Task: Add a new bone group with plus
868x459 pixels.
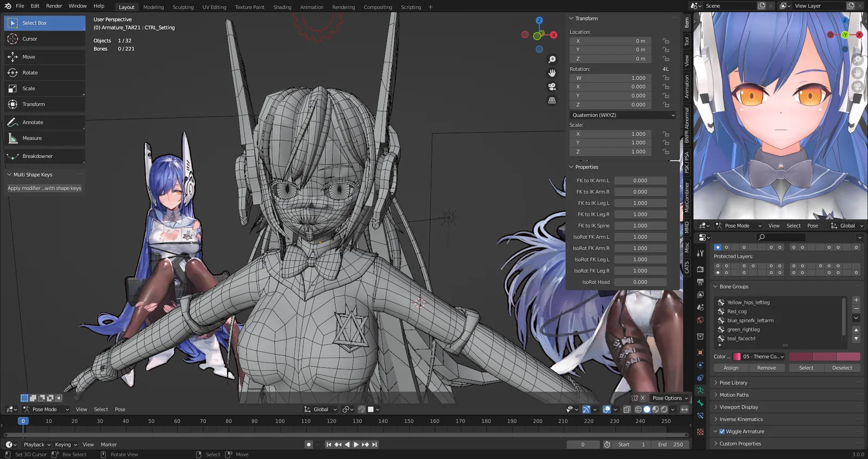Action: point(856,300)
